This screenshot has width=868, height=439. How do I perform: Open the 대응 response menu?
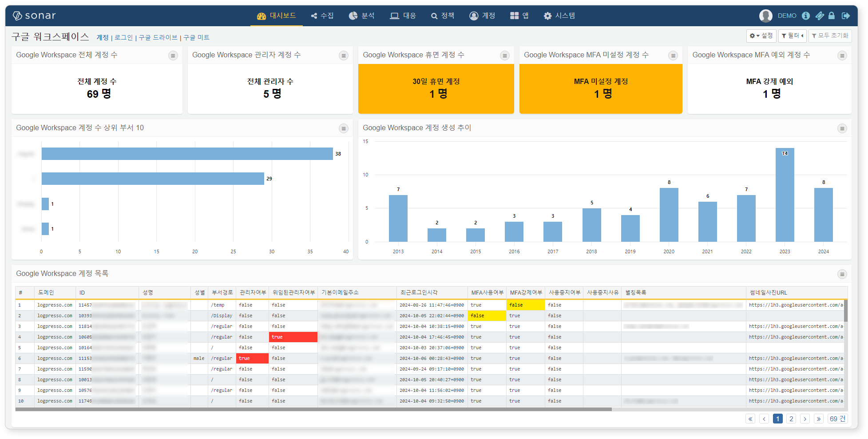coord(403,16)
